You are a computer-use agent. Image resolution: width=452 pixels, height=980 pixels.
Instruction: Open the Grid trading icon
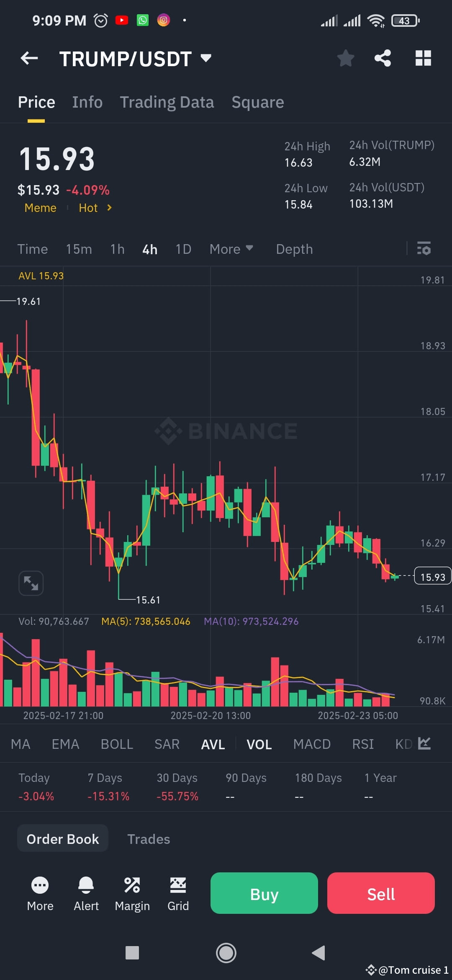pos(178,885)
